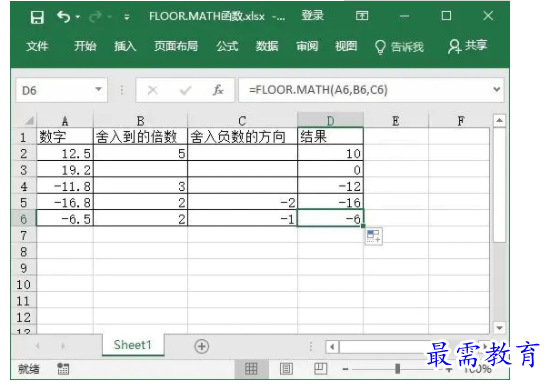Switch to the 数据 tab
Screen dimensions: 548x386
[x=267, y=46]
